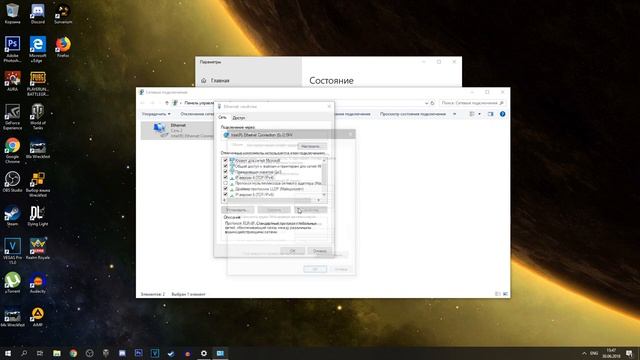Viewport: 640px width, 360px height.
Task: Launch Microsoft Edge from the desktop
Action: point(38,49)
